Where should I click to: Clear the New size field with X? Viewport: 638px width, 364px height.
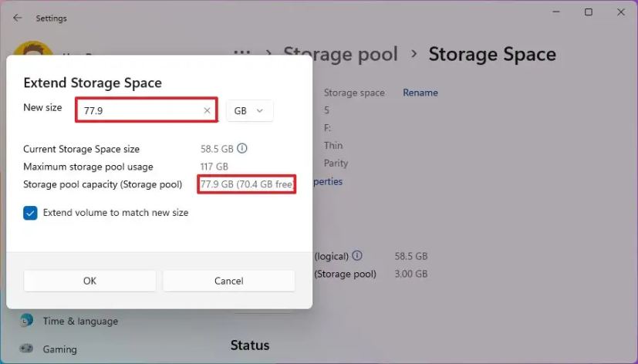point(207,110)
